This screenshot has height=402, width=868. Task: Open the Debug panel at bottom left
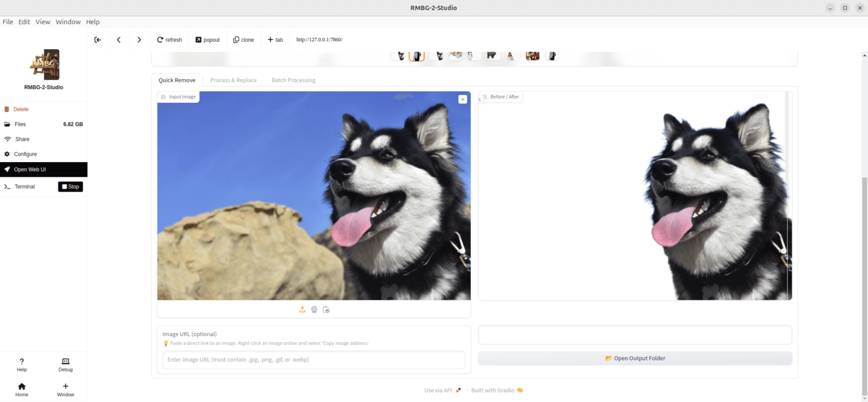65,364
